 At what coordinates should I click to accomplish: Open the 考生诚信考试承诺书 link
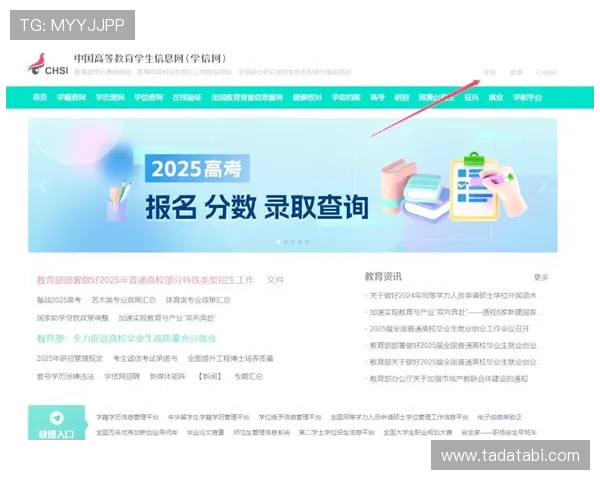click(x=145, y=358)
